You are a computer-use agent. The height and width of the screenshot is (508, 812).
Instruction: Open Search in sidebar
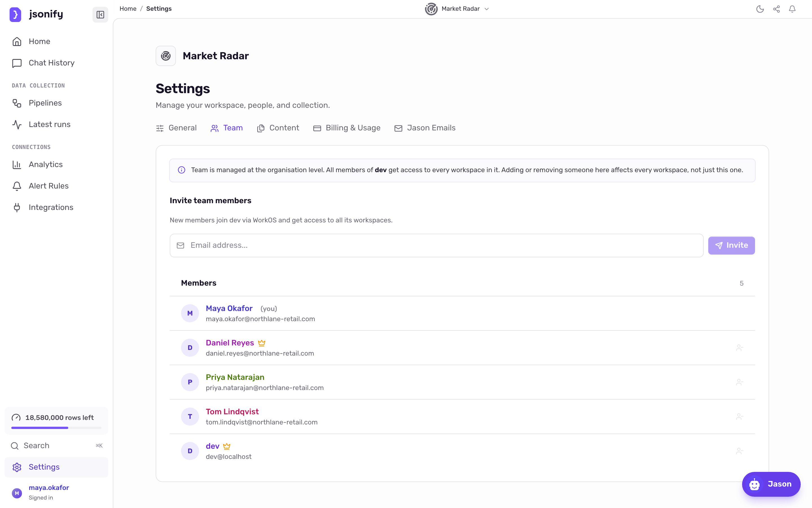tap(56, 446)
